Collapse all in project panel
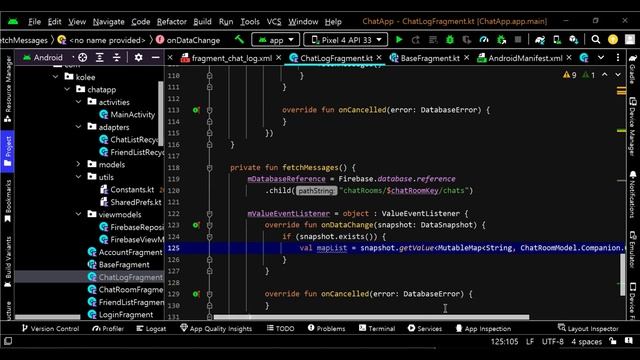The width and height of the screenshot is (640, 360). [x=117, y=58]
